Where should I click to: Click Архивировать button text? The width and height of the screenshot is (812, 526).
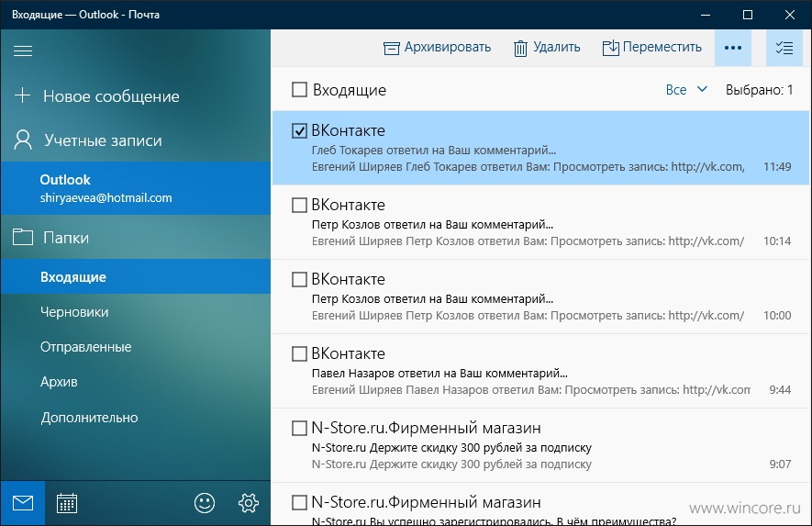(448, 47)
